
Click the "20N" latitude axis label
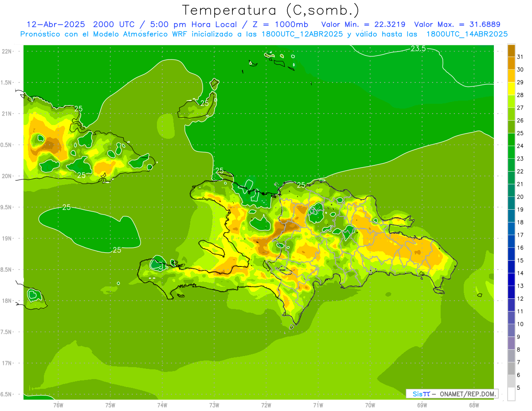pyautogui.click(x=7, y=176)
